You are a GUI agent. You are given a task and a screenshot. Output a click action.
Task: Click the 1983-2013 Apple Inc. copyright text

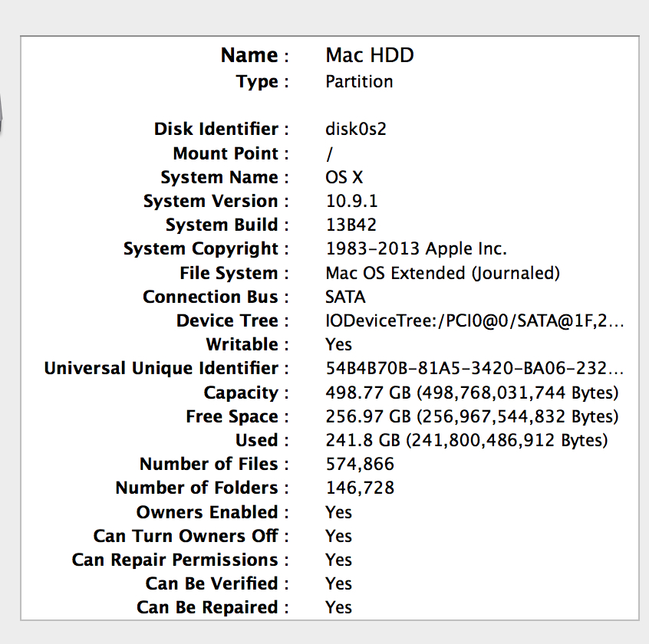(416, 248)
